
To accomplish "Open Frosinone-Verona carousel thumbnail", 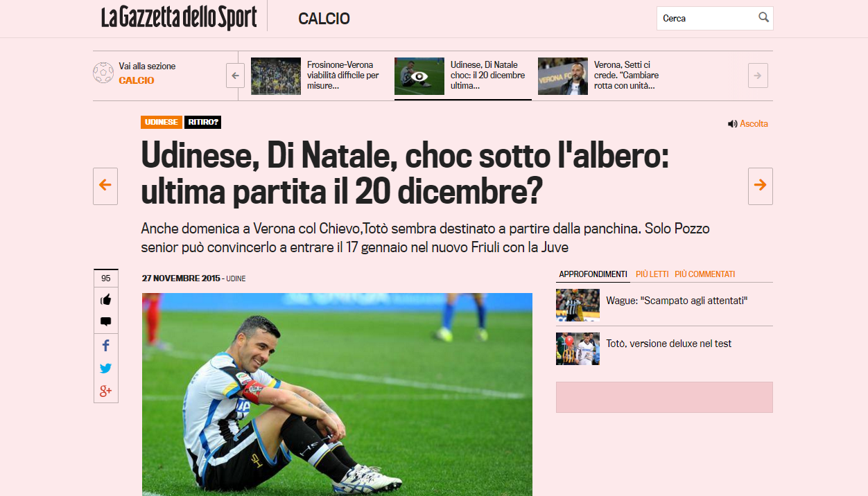I will [x=276, y=76].
